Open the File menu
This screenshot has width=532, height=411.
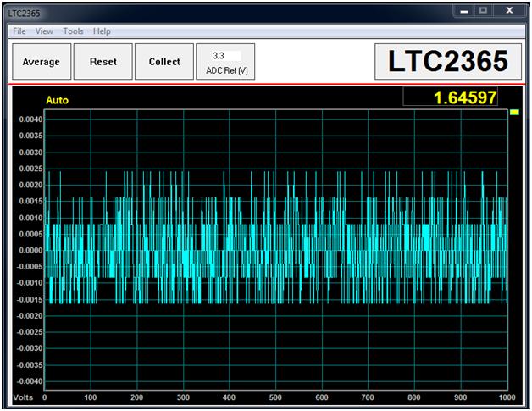19,31
